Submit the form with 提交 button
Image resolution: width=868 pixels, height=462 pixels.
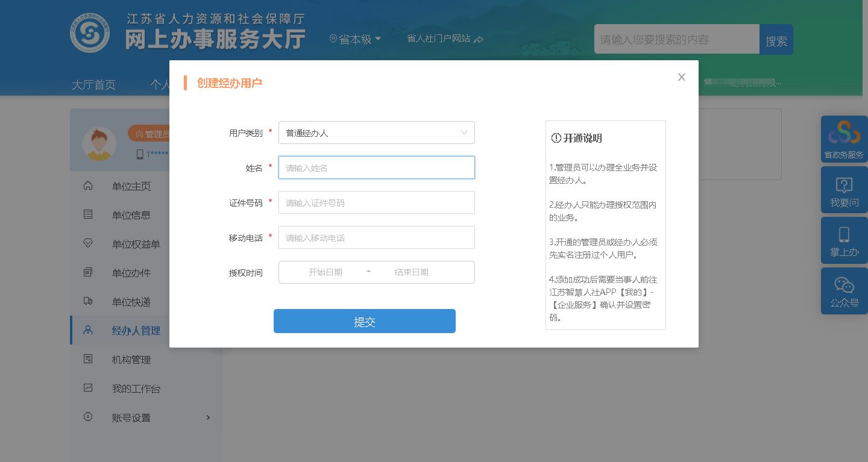click(364, 321)
